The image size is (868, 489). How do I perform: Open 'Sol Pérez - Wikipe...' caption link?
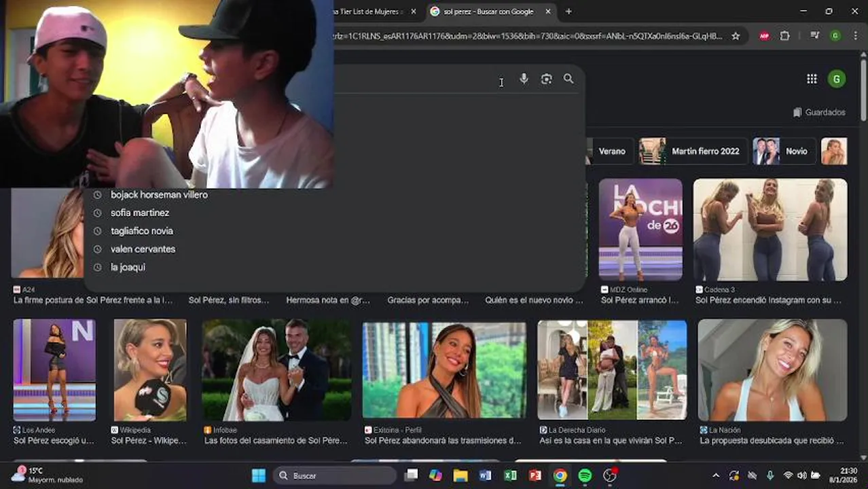point(149,441)
